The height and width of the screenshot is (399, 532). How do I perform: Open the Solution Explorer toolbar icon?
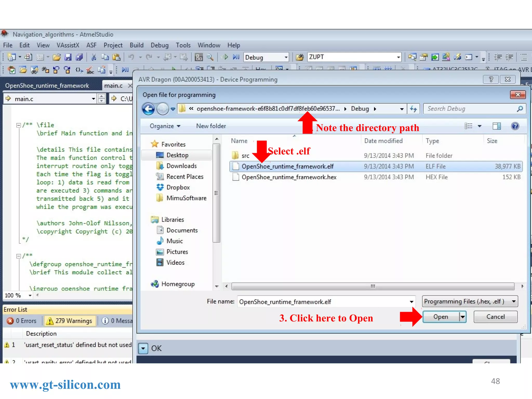tap(412, 57)
